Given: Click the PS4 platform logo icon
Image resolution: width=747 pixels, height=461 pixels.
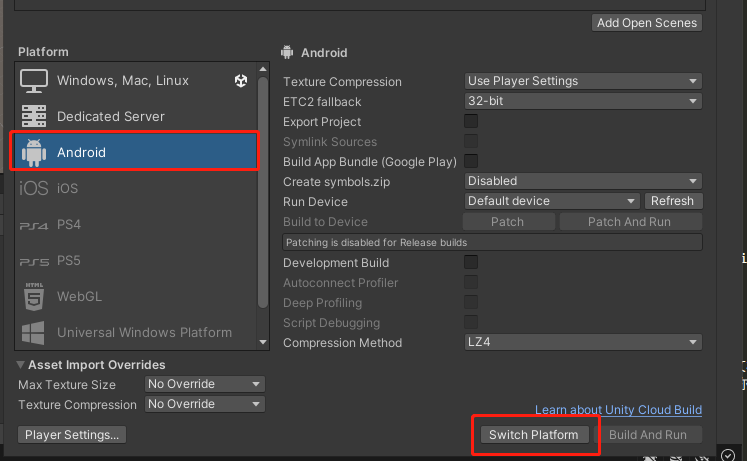Looking at the screenshot, I should [34, 226].
